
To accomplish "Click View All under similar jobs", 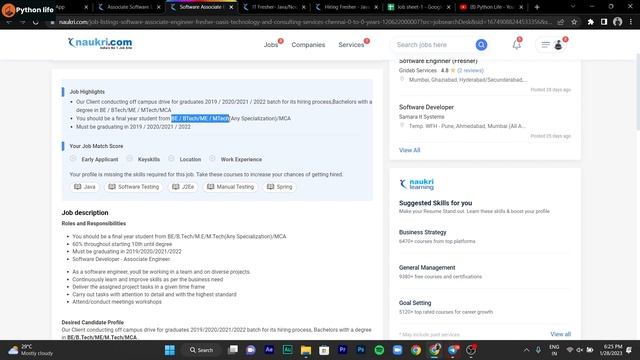I will pos(409,150).
